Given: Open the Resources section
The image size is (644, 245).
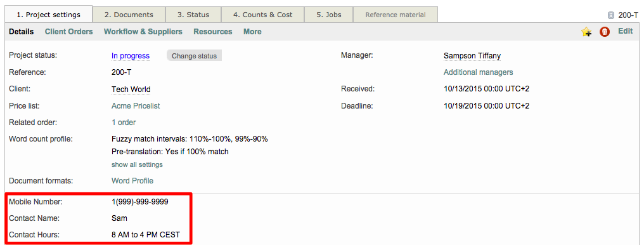Looking at the screenshot, I should tap(213, 32).
